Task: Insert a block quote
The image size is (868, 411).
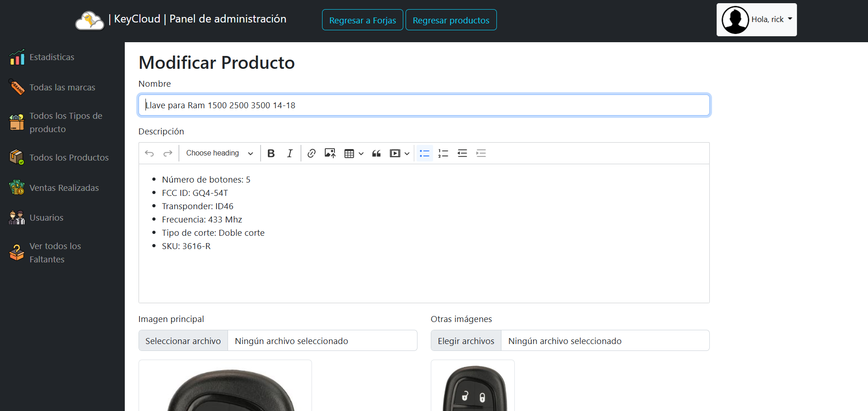Action: coord(376,153)
